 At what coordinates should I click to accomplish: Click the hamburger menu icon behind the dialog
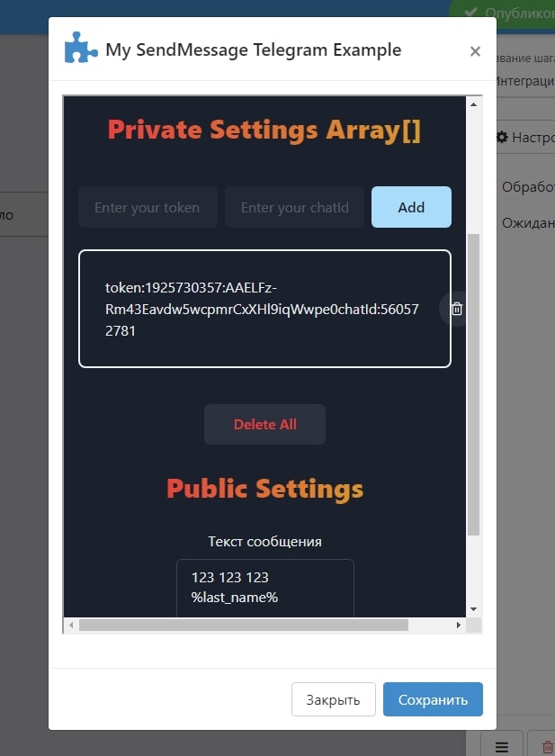point(502,745)
